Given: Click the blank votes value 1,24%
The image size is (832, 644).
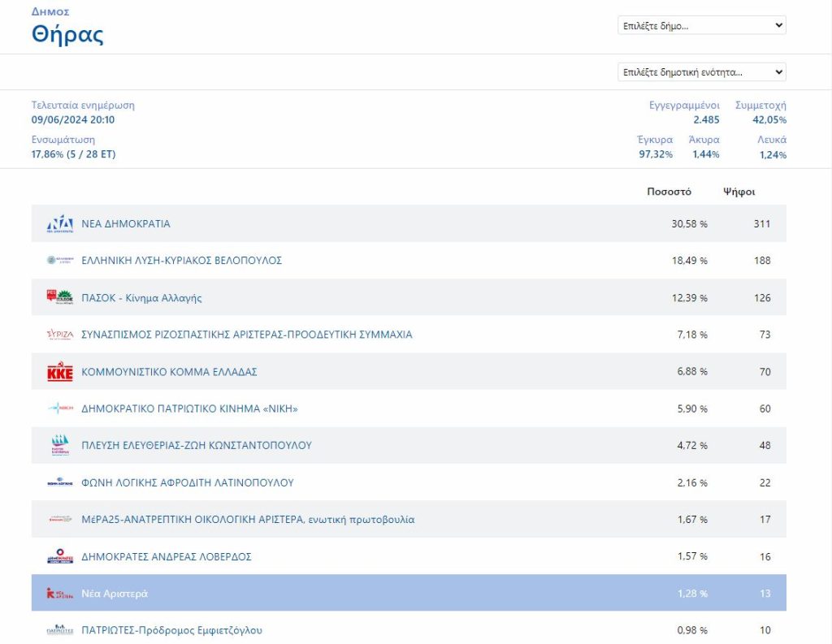Looking at the screenshot, I should point(773,155).
